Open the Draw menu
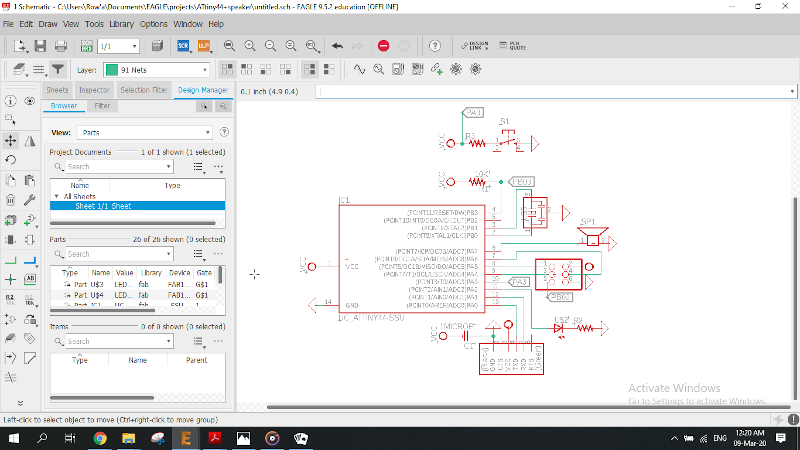The width and height of the screenshot is (800, 450). pos(48,24)
